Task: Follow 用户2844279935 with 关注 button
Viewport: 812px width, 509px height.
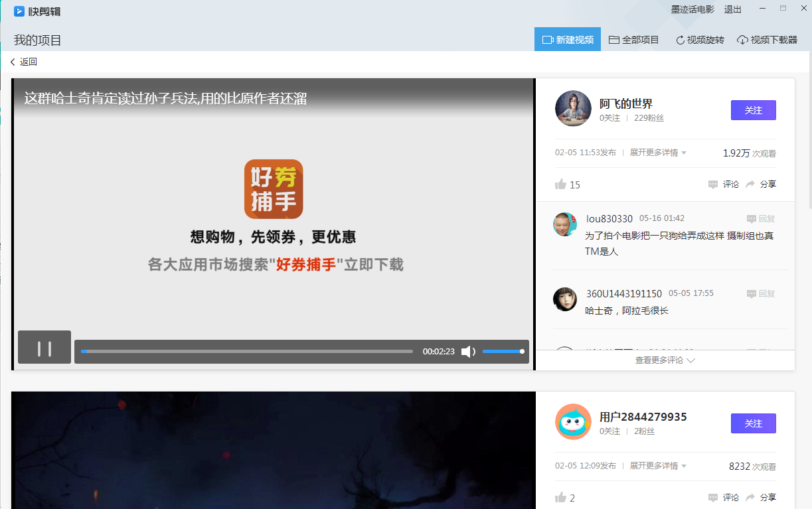Action: tap(753, 423)
